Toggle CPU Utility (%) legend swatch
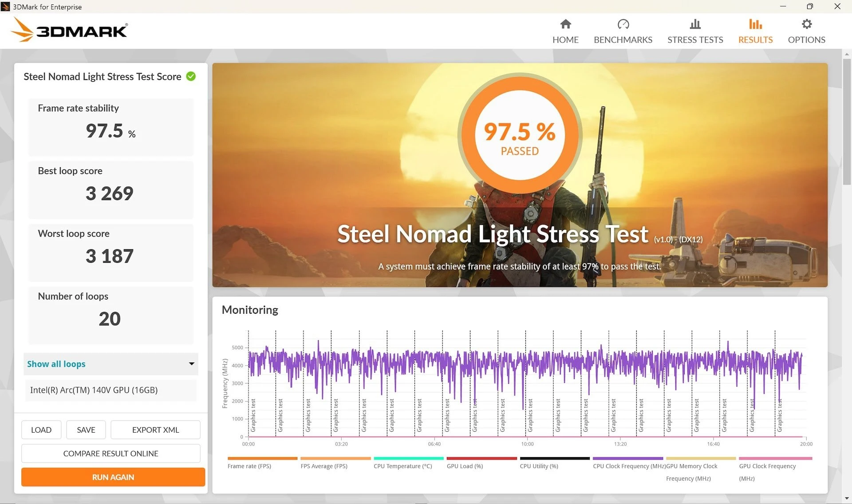Image resolution: width=852 pixels, height=504 pixels. [x=555, y=458]
